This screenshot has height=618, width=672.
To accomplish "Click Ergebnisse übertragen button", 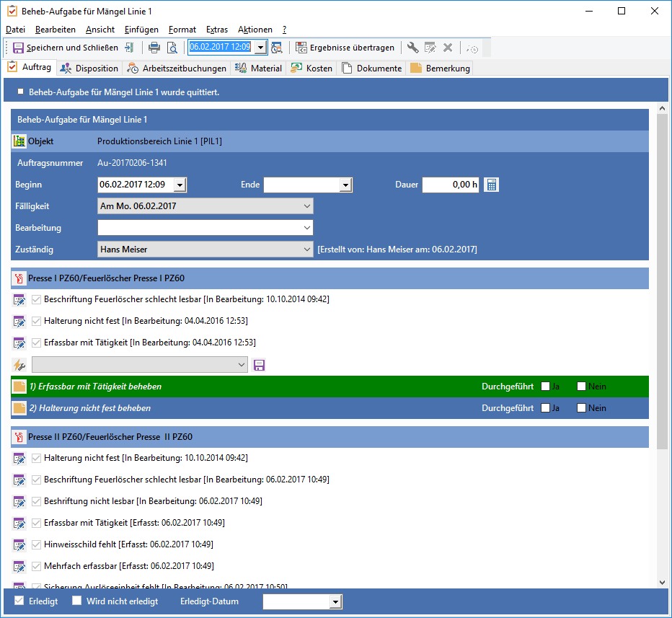I will click(x=345, y=48).
